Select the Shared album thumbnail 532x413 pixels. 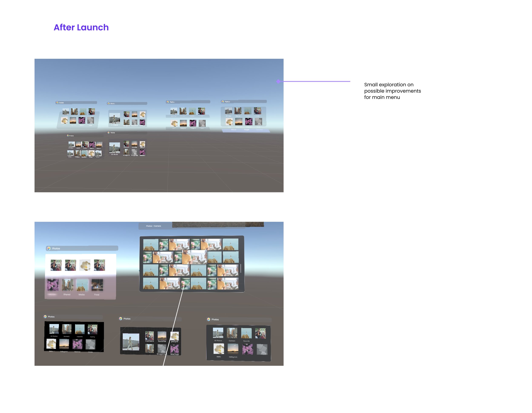point(67,285)
